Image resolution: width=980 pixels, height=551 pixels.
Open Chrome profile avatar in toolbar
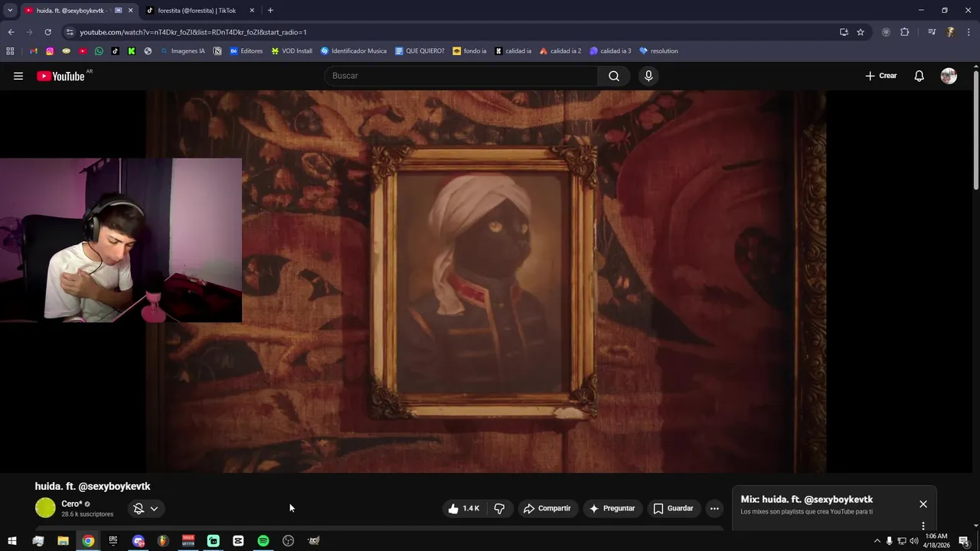point(950,32)
